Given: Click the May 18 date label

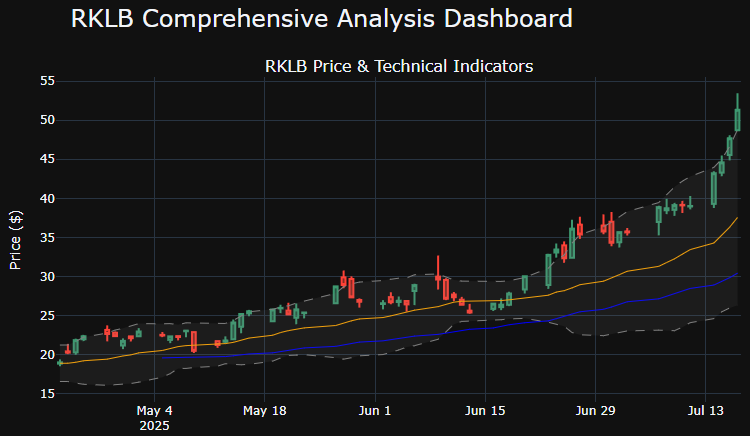Looking at the screenshot, I should (265, 411).
